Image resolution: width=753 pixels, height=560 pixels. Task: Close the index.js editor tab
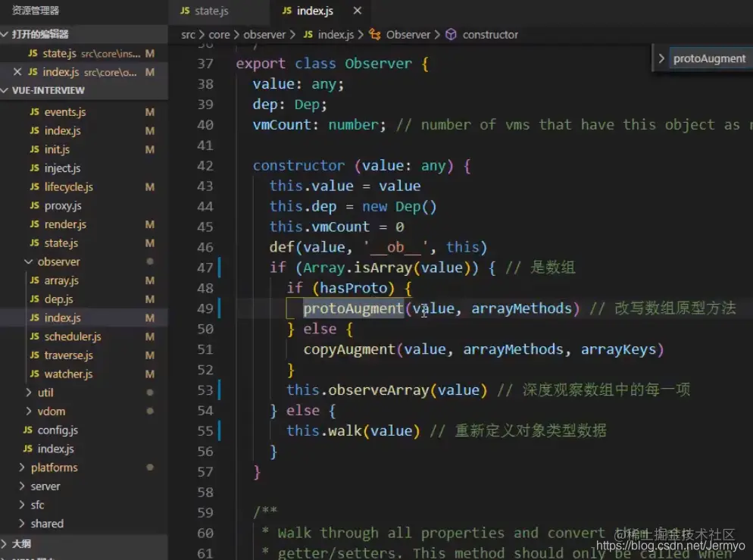point(357,11)
